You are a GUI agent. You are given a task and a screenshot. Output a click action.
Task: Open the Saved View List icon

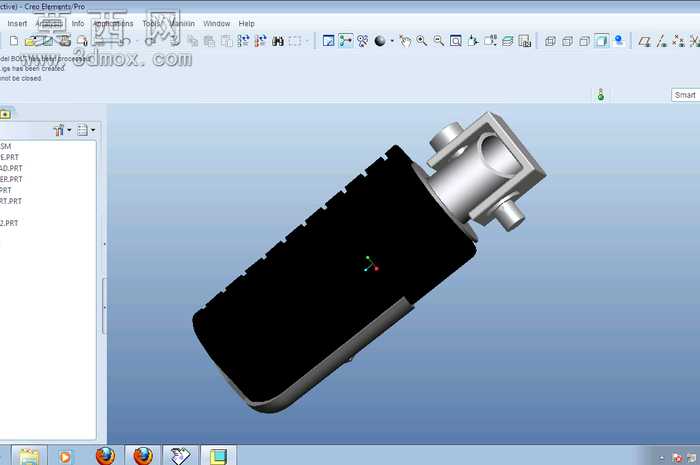pyautogui.click(x=490, y=41)
